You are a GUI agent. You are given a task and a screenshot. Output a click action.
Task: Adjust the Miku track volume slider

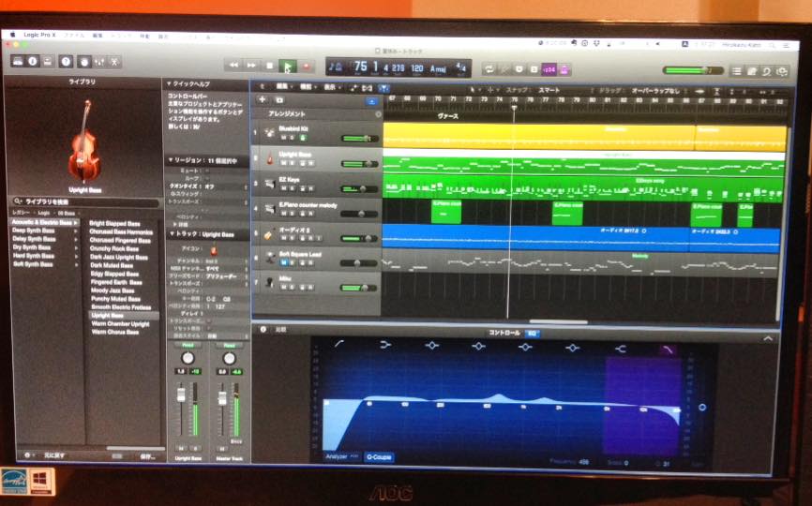click(x=359, y=288)
